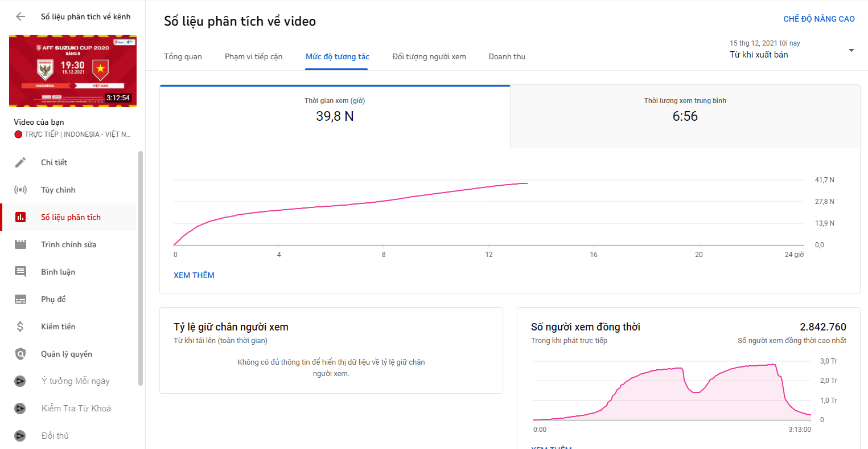Click the dropdown chevron near the date filter
Image resolution: width=868 pixels, height=449 pixels.
pos(851,50)
